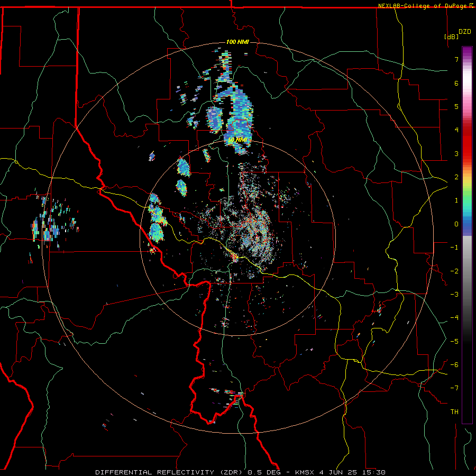This screenshot has height=476, width=476.
Task: Click the 4 JUN 25 date text
Action: [x=337, y=472]
